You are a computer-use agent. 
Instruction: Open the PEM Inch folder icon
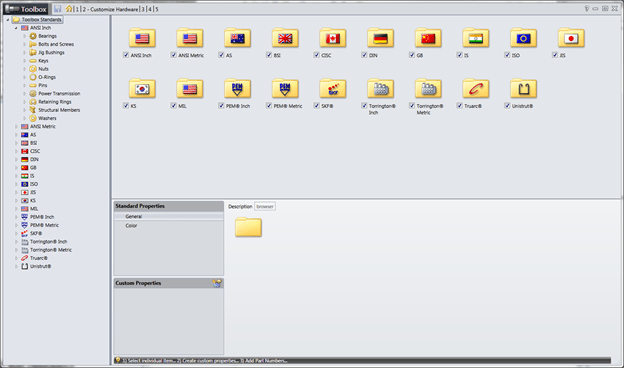pyautogui.click(x=237, y=88)
